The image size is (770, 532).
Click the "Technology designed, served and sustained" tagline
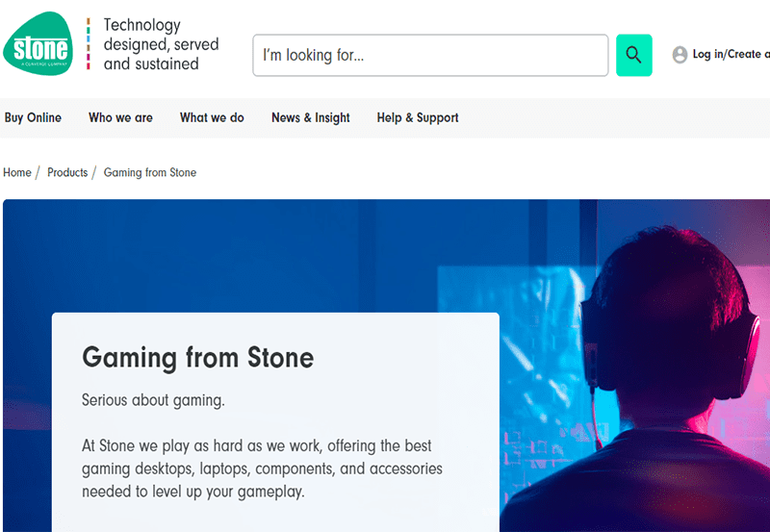point(161,44)
